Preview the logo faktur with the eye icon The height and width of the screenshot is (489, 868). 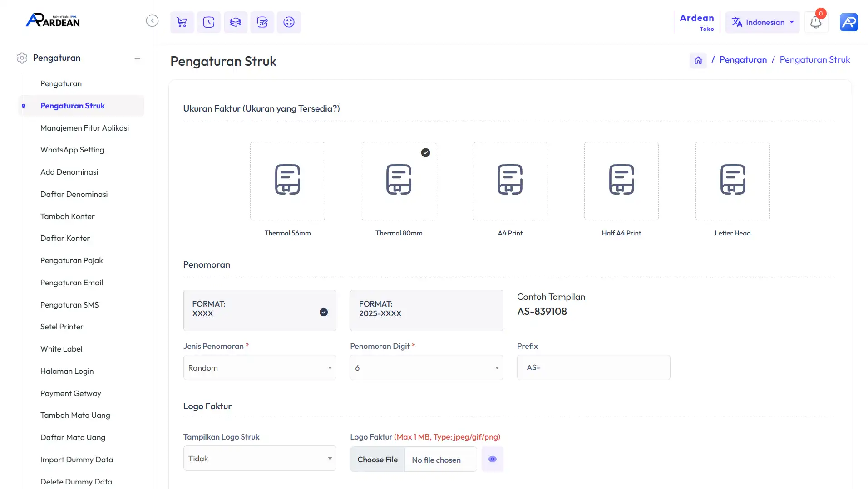pyautogui.click(x=492, y=459)
